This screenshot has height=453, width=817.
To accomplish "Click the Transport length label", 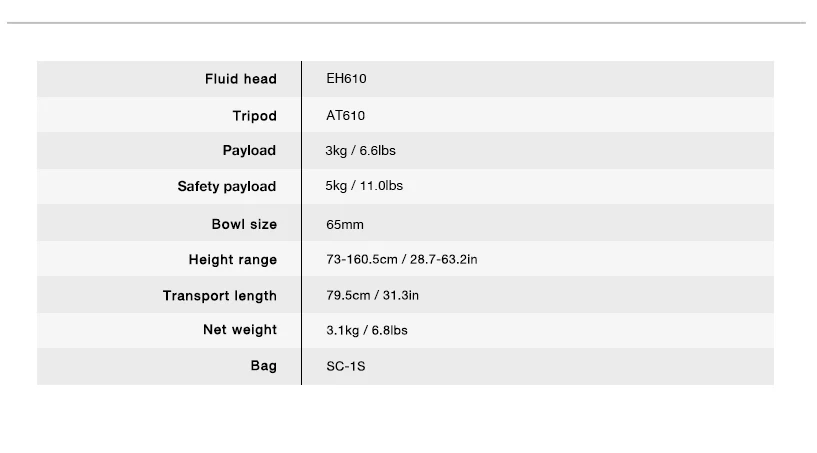I will coord(220,296).
